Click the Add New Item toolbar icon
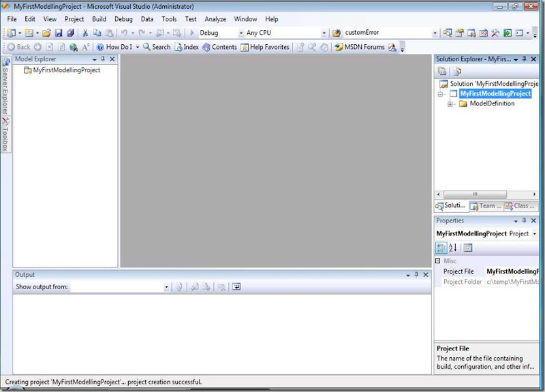Screen dimensions: 545x392 tap(29, 33)
